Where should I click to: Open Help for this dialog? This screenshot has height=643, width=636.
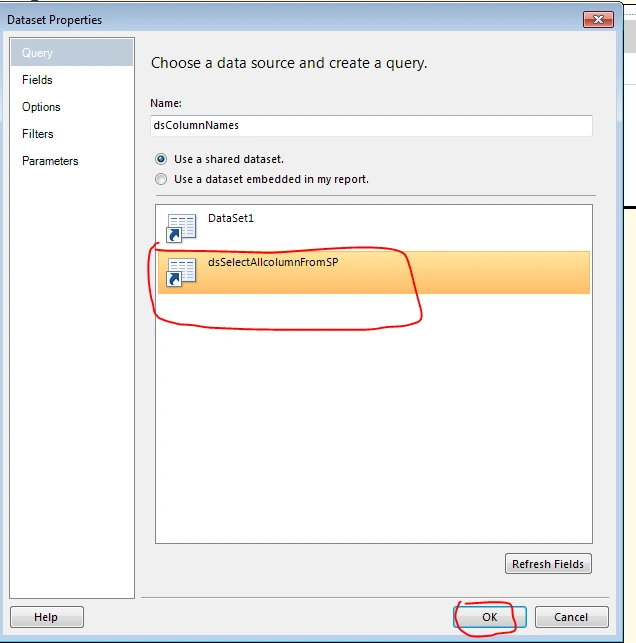46,617
